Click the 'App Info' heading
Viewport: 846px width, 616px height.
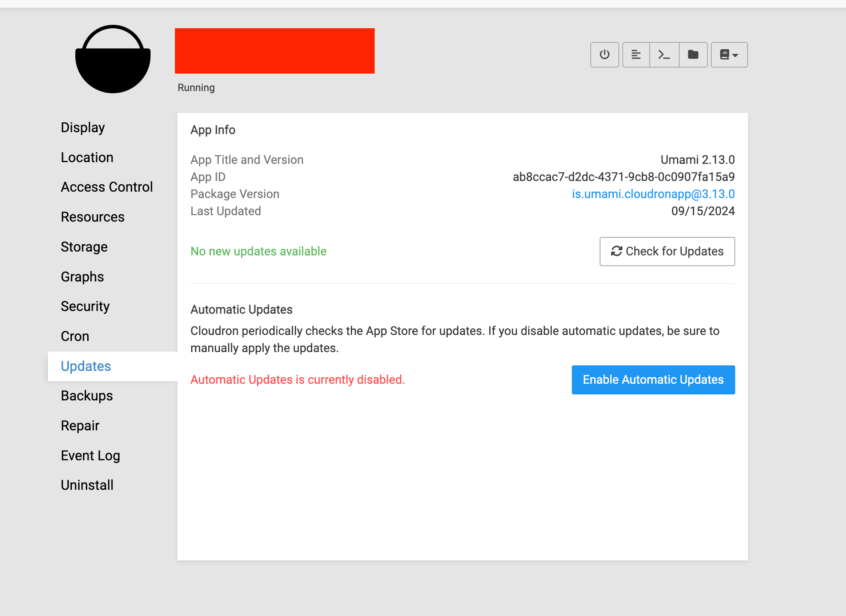coord(213,130)
